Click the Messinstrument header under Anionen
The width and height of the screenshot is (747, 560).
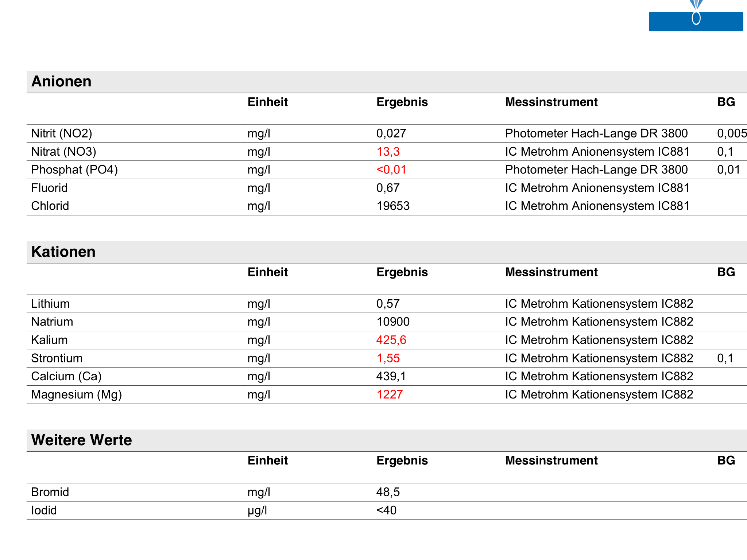point(551,102)
